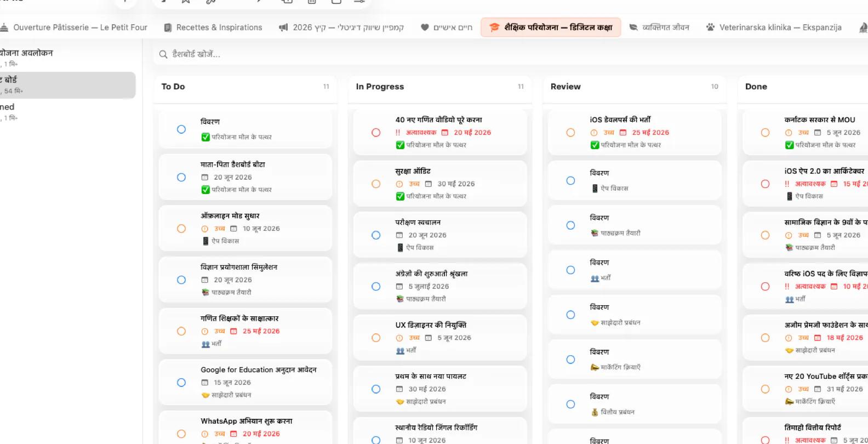Click phone icon on Review ऐप विकास card
The image size is (868, 444).
coord(595,189)
